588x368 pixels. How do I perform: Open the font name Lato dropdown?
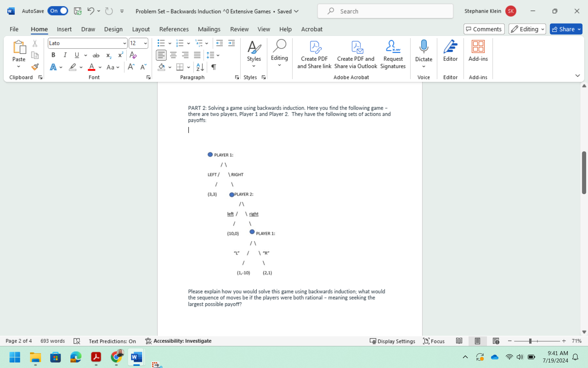[x=124, y=43]
